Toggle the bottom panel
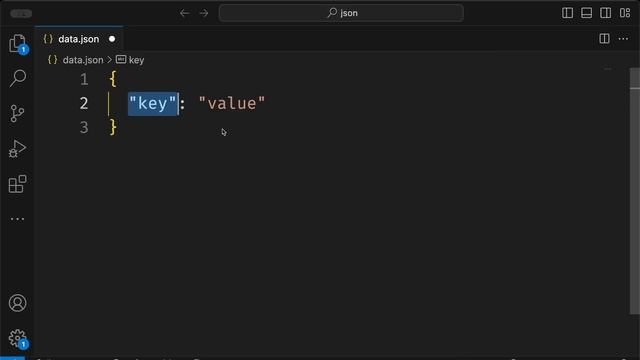Image resolution: width=640 pixels, height=360 pixels. (x=587, y=13)
